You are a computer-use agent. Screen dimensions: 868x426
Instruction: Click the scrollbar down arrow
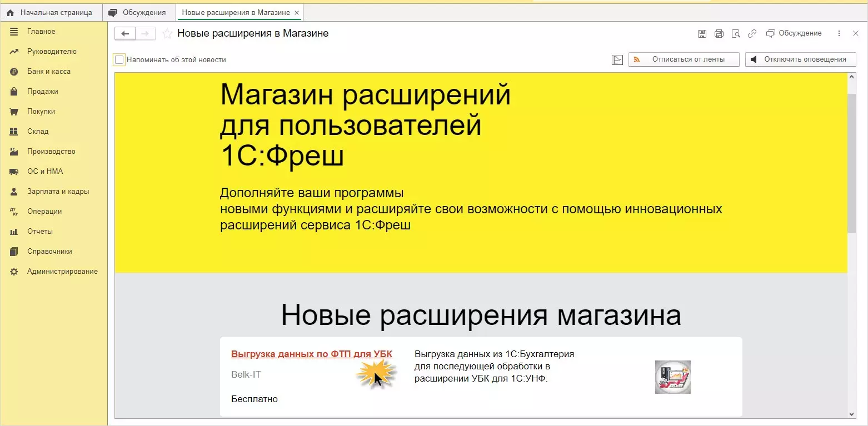852,414
